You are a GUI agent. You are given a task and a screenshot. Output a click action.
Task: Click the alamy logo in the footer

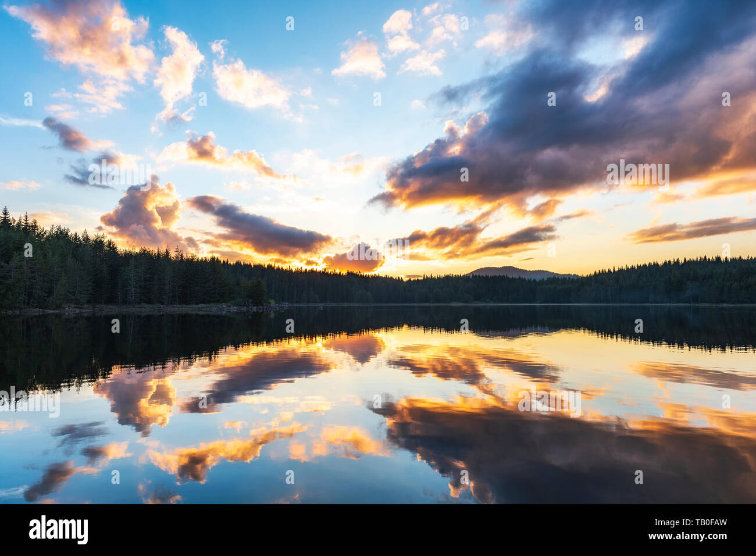(x=59, y=530)
